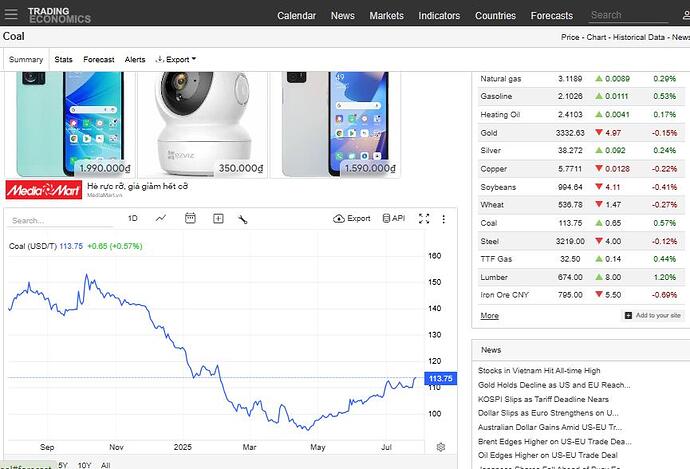
Task: Open news 'Brent Edges Higher on US-EU Trade'
Action: (554, 441)
